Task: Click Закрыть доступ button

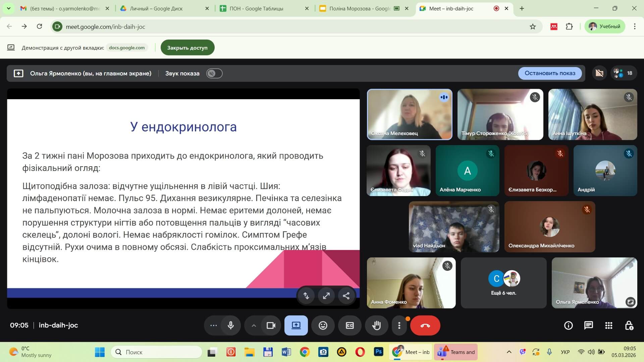Action: 187,48
